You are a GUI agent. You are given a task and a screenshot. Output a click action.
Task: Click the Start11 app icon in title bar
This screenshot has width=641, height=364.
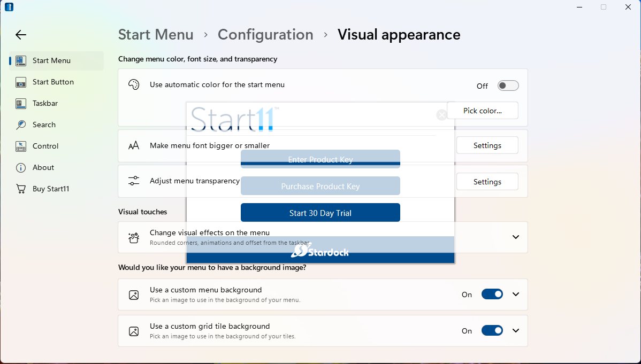(9, 7)
